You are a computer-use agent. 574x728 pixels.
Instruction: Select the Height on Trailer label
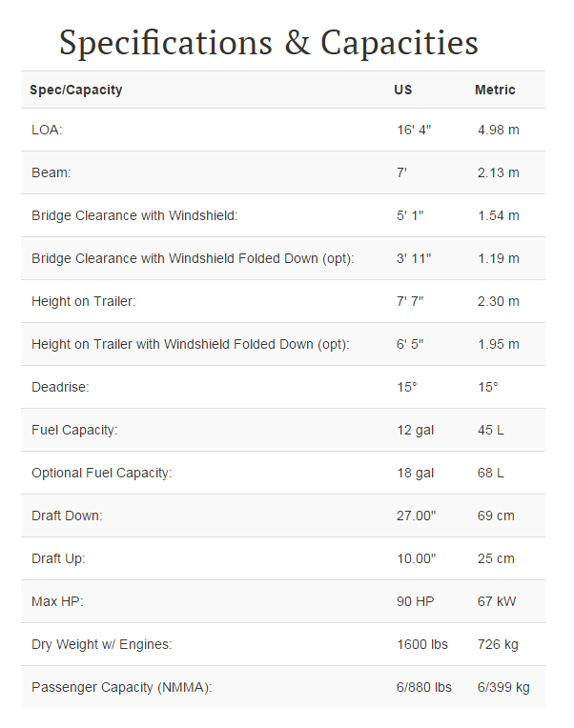coord(84,301)
